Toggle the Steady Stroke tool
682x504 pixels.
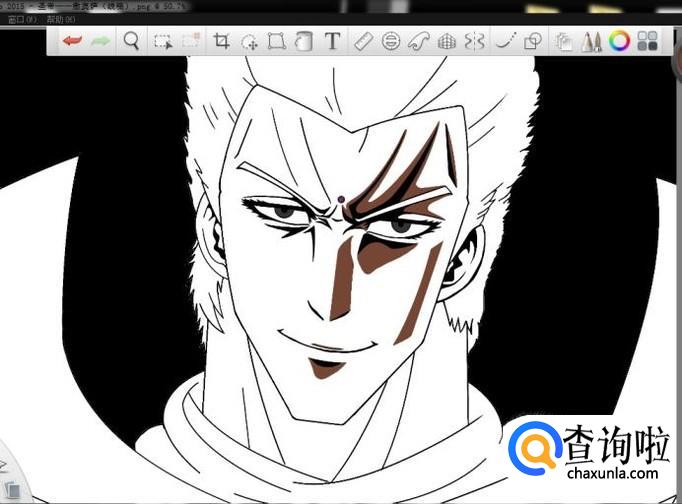point(506,41)
